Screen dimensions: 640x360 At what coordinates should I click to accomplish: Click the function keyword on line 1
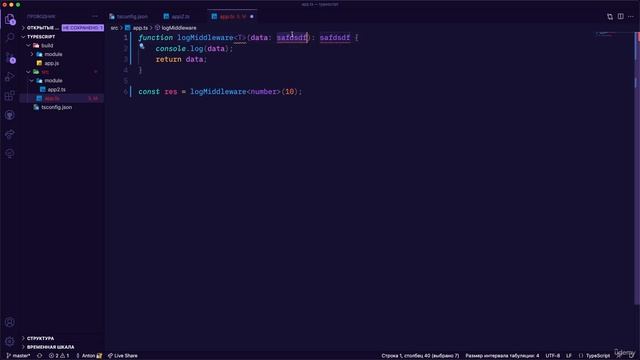(156, 38)
